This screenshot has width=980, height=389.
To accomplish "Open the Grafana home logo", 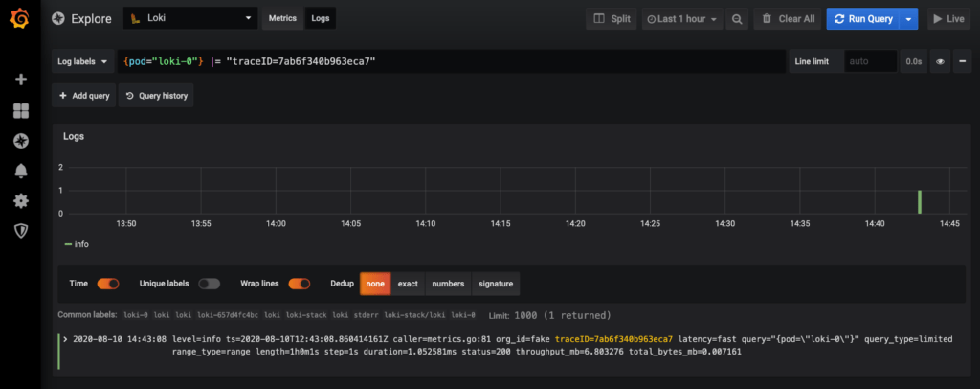I will point(20,18).
